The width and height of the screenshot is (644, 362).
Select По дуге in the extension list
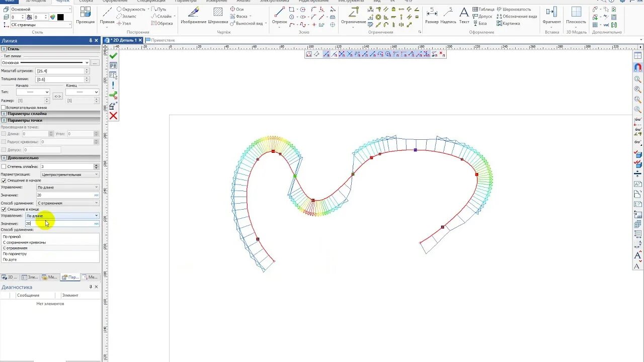pos(10,259)
